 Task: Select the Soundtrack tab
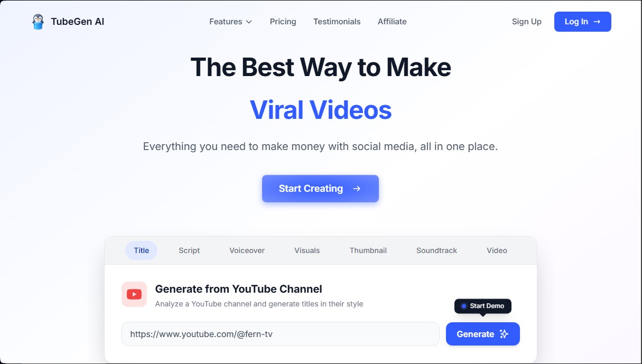click(436, 250)
